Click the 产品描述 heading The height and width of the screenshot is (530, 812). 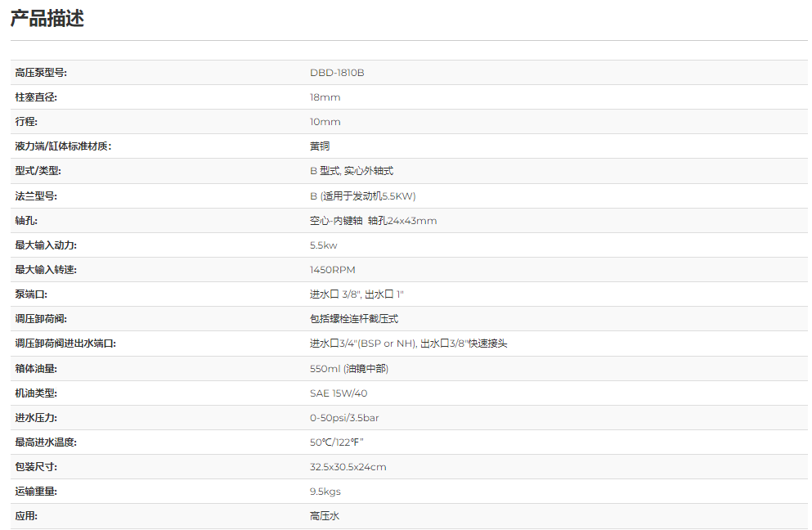tap(47, 19)
